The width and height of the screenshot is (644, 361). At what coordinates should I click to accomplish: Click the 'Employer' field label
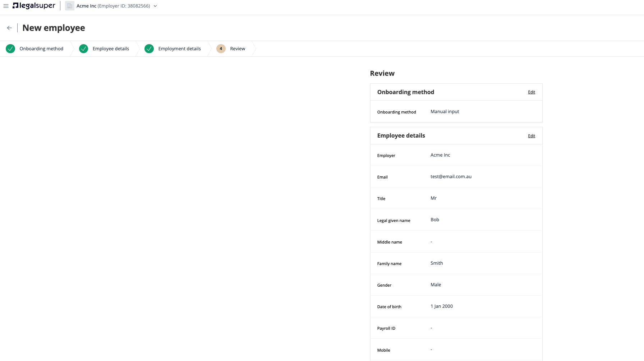pyautogui.click(x=386, y=156)
